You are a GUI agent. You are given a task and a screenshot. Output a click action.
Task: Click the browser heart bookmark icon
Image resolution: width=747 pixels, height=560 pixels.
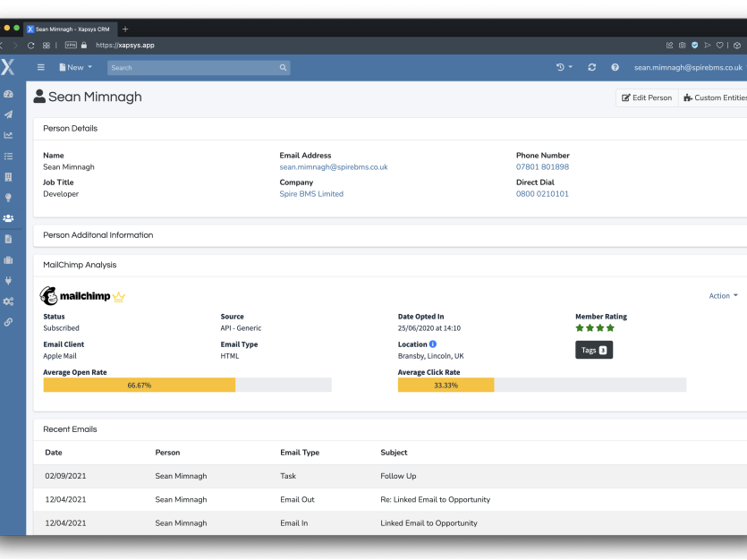tap(720, 46)
